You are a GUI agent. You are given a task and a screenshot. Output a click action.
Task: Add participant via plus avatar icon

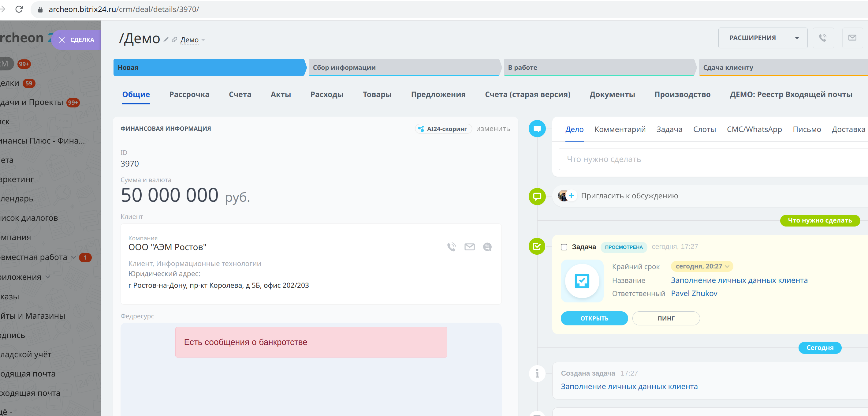pyautogui.click(x=571, y=196)
